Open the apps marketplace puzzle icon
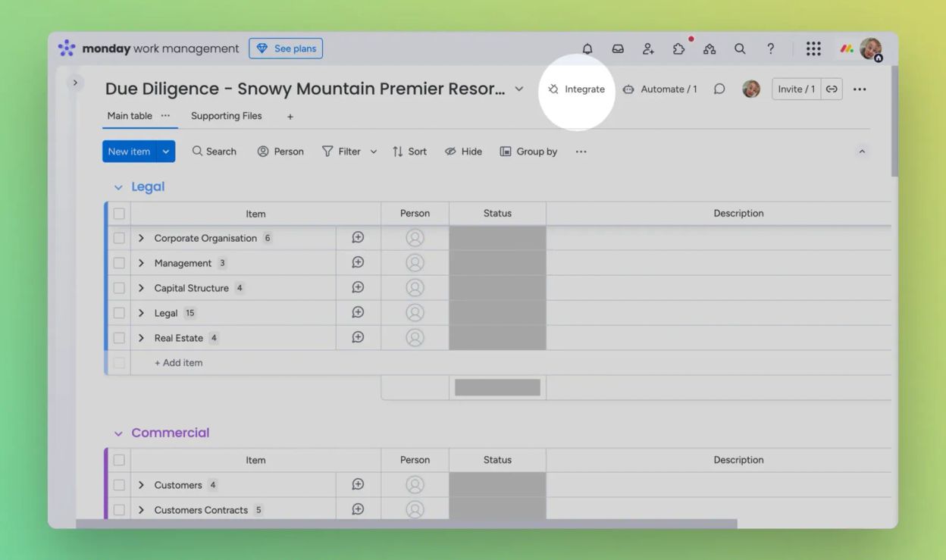This screenshot has height=560, width=946. point(678,48)
